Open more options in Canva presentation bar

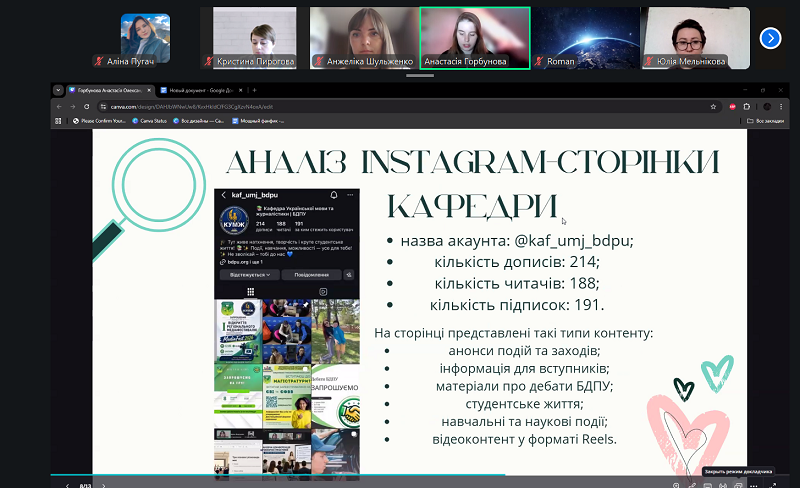pyautogui.click(x=754, y=485)
